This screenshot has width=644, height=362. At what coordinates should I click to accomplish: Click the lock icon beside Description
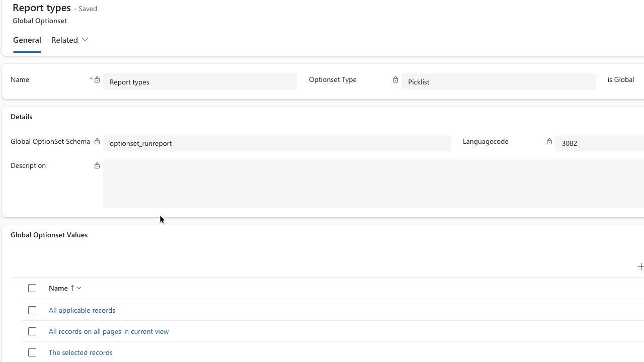[x=97, y=165]
